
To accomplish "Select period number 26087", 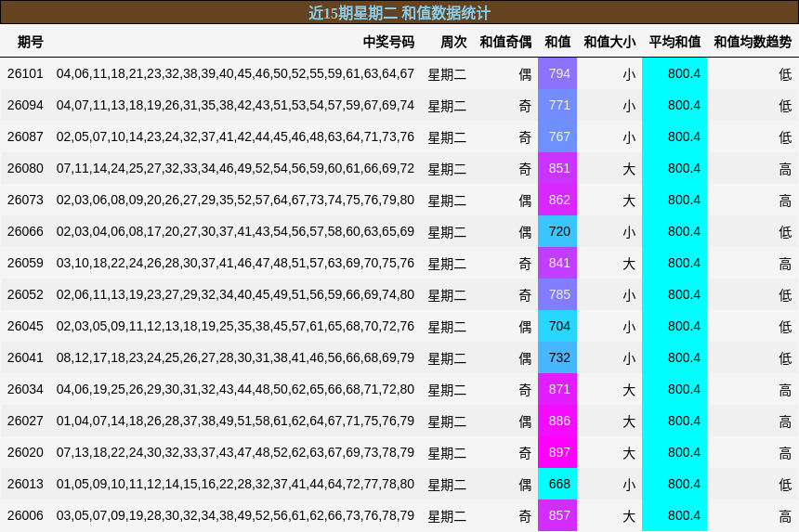I will point(25,136).
